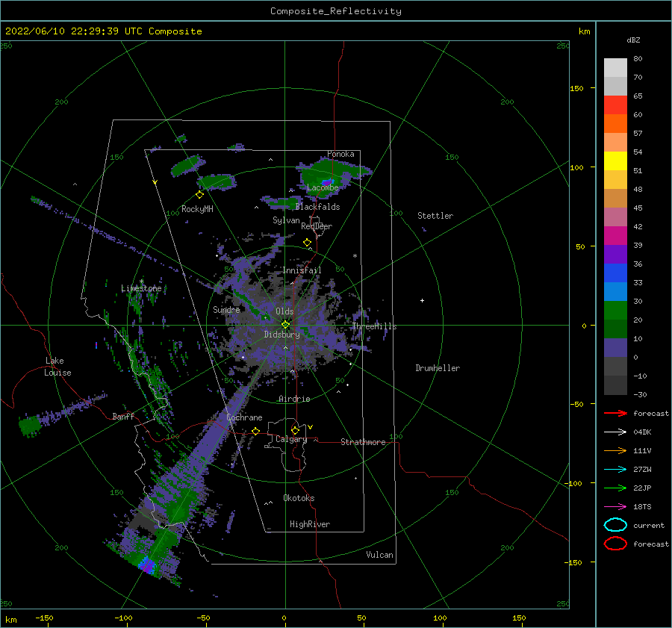The image size is (672, 628).
Task: Click the Lacombe city label
Action: coord(323,187)
